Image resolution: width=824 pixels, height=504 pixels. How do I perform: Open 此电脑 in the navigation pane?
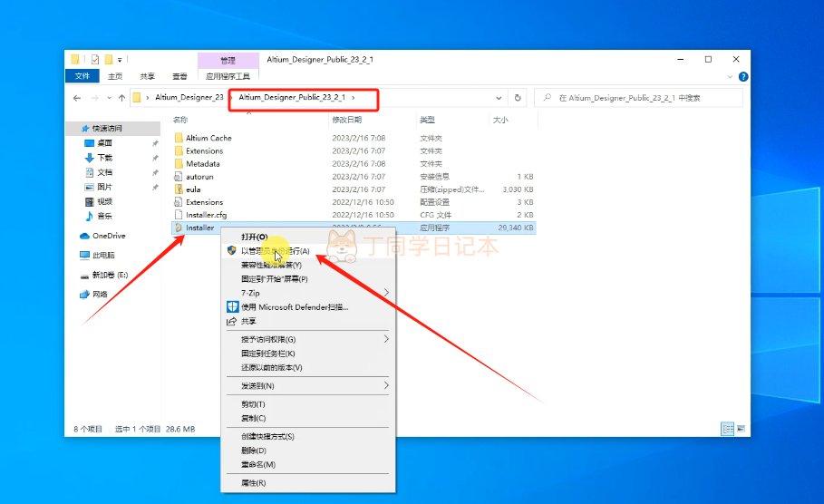click(103, 255)
